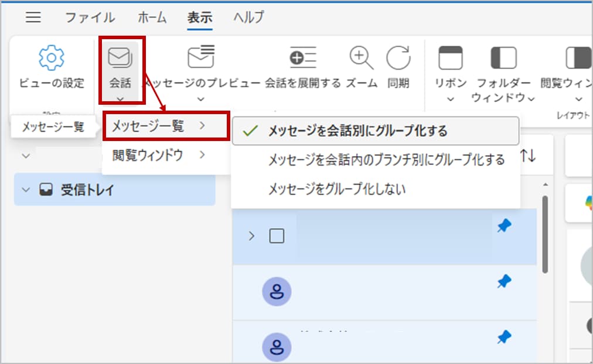Choose メッセージを会話内のブランチ別にグループ化する
The image size is (593, 364).
point(386,160)
